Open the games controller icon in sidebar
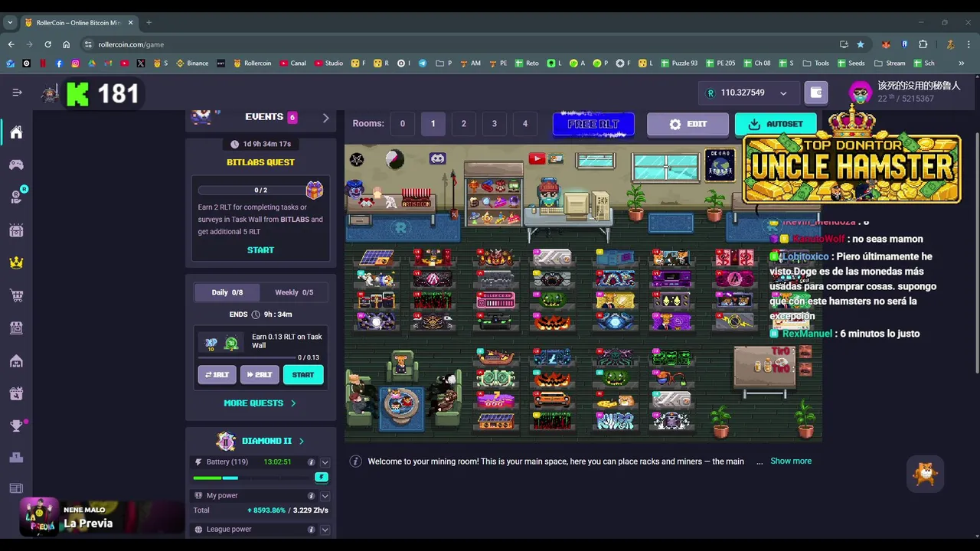Image resolution: width=980 pixels, height=551 pixels. (x=16, y=165)
